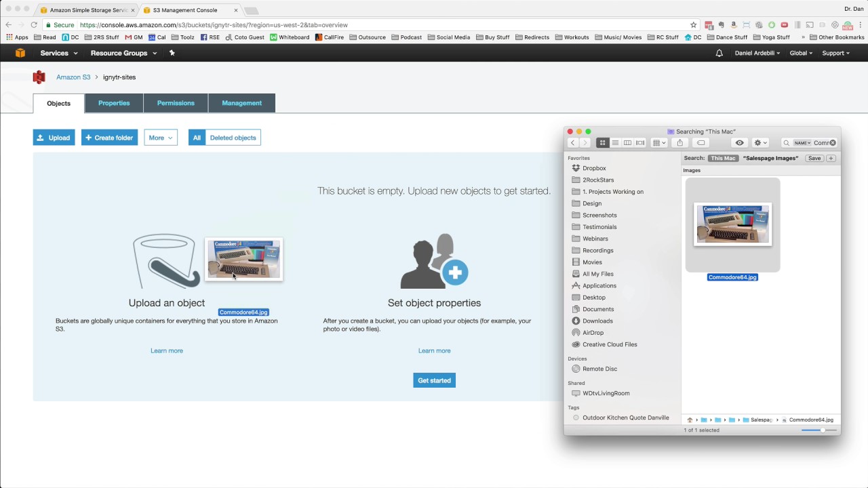This screenshot has width=868, height=488.
Task: Click the Evernote elephant extension icon
Action: [721, 25]
